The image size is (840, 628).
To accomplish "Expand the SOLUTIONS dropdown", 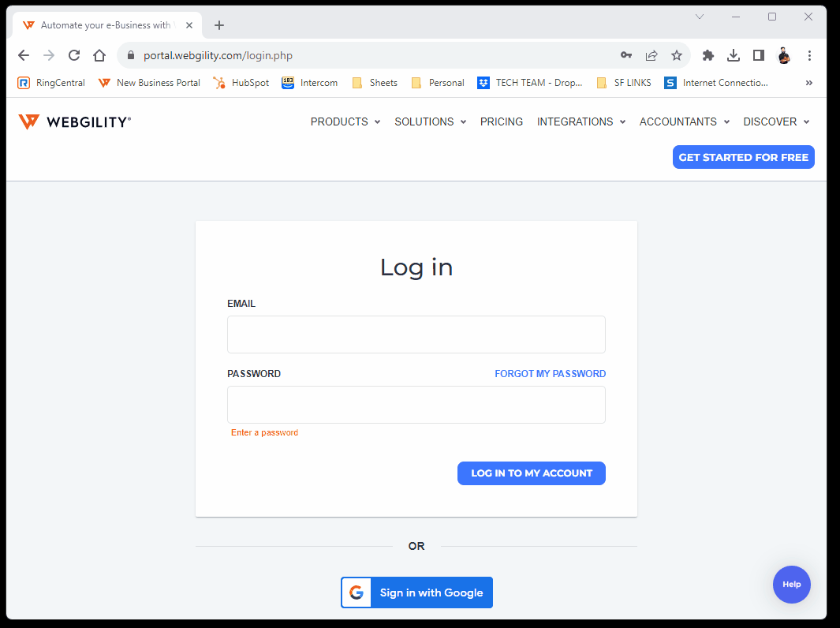I will click(430, 121).
